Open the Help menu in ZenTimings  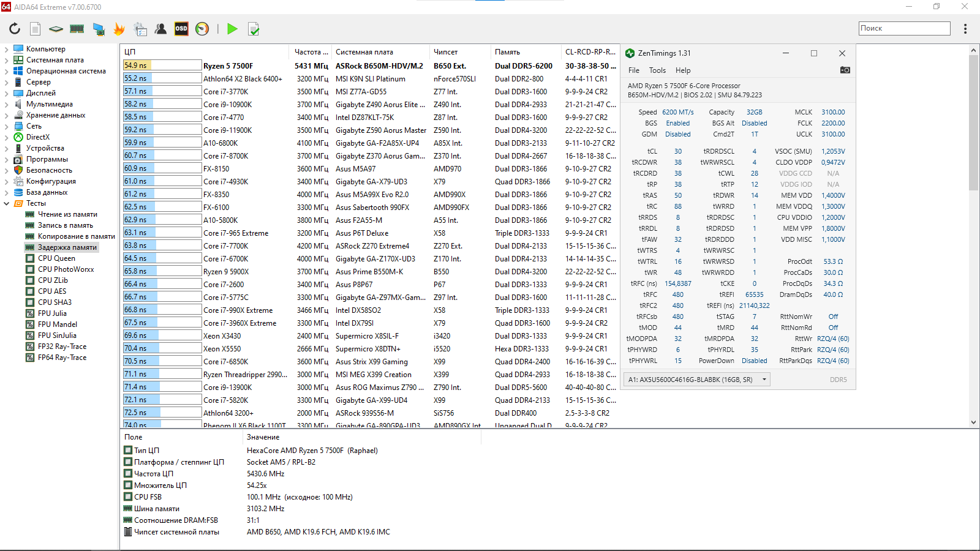683,70
